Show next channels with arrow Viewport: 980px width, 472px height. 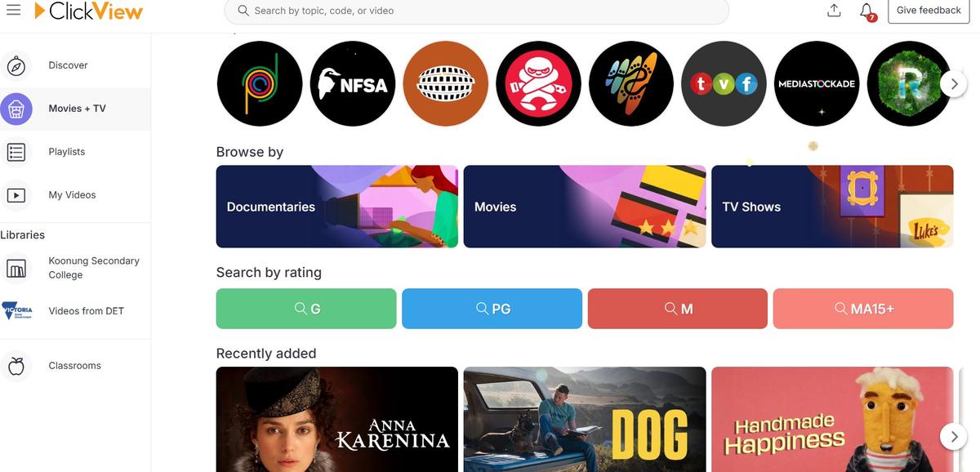[954, 83]
